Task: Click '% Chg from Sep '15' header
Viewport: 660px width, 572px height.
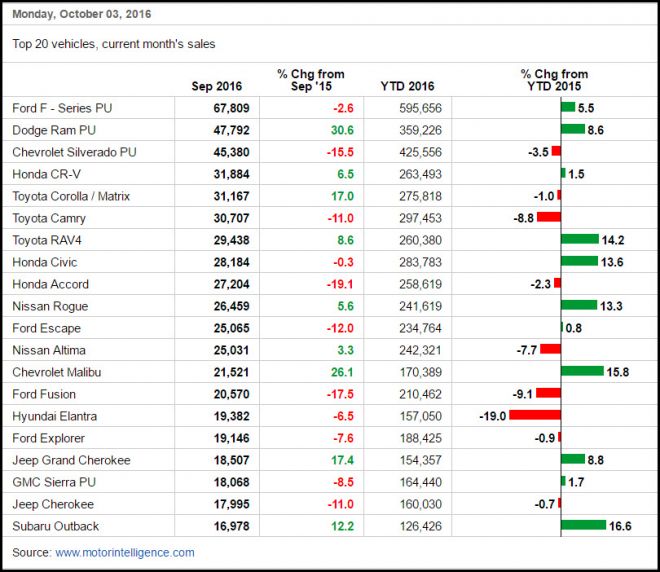Action: click(311, 80)
